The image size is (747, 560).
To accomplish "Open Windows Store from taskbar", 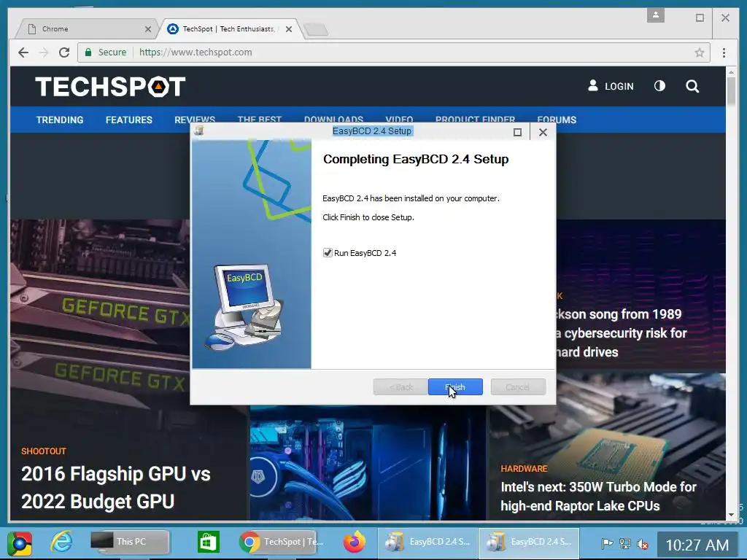I will tap(209, 542).
